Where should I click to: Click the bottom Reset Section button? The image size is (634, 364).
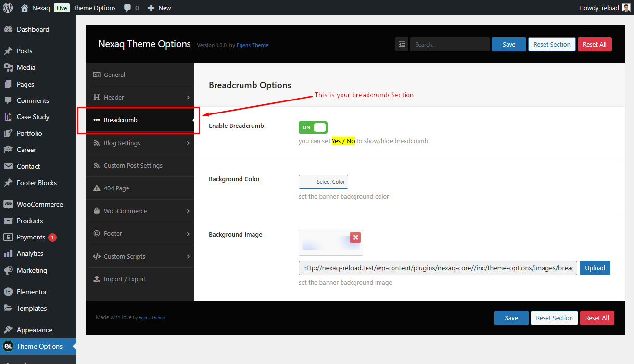click(554, 318)
